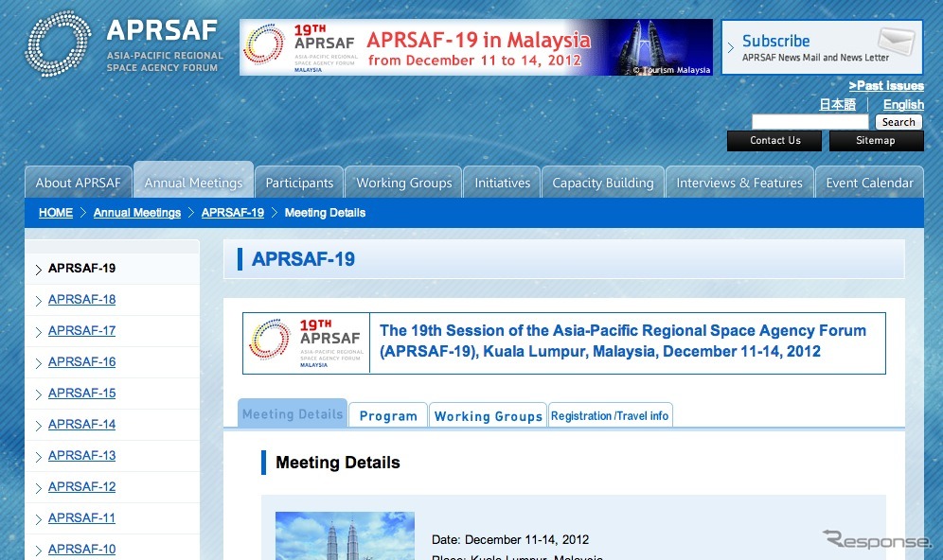This screenshot has width=943, height=560.
Task: Open APRSAF-15 in the sidebar
Action: (x=81, y=393)
